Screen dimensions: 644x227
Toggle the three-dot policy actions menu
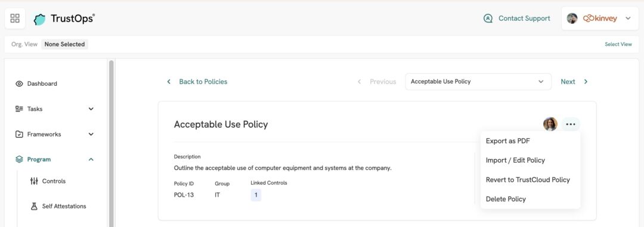click(x=571, y=124)
